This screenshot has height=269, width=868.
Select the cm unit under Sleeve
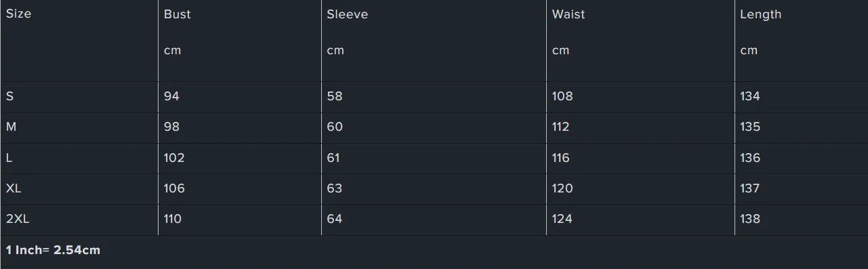335,51
